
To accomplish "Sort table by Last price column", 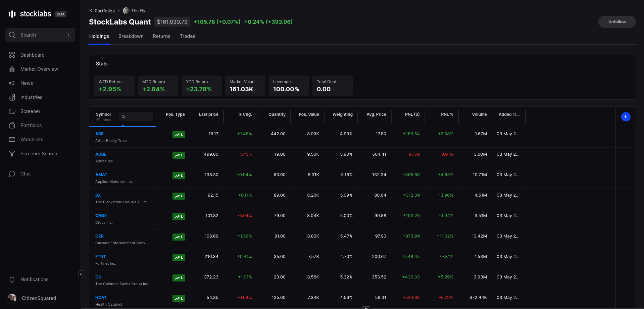I will pyautogui.click(x=208, y=114).
